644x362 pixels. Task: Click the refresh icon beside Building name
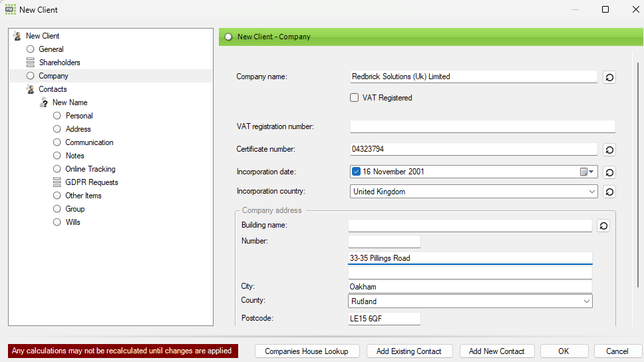click(x=603, y=226)
